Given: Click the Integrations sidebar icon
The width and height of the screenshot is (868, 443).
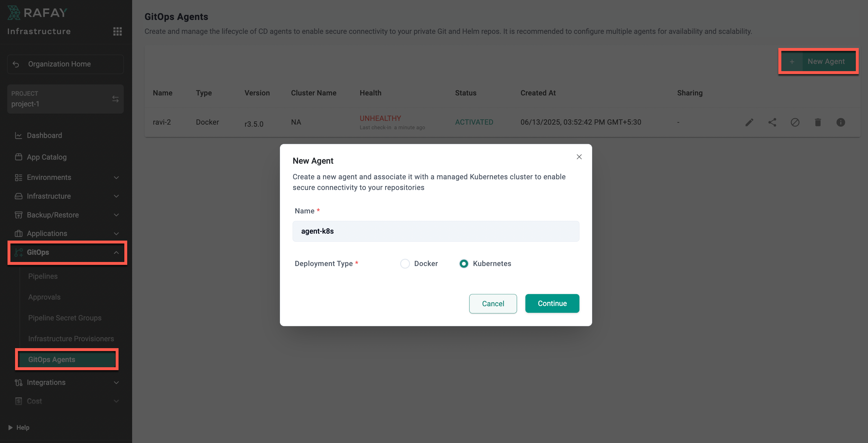Looking at the screenshot, I should [19, 382].
